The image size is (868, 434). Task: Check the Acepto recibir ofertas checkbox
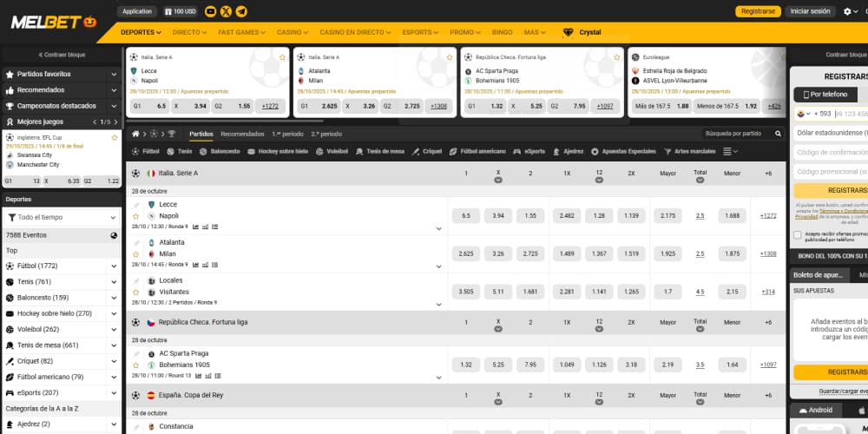click(x=798, y=234)
